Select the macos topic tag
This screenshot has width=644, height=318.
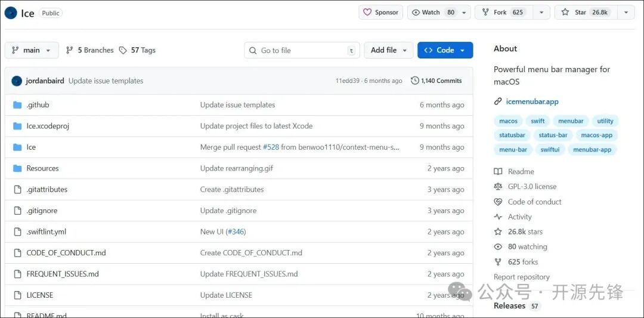coord(508,121)
